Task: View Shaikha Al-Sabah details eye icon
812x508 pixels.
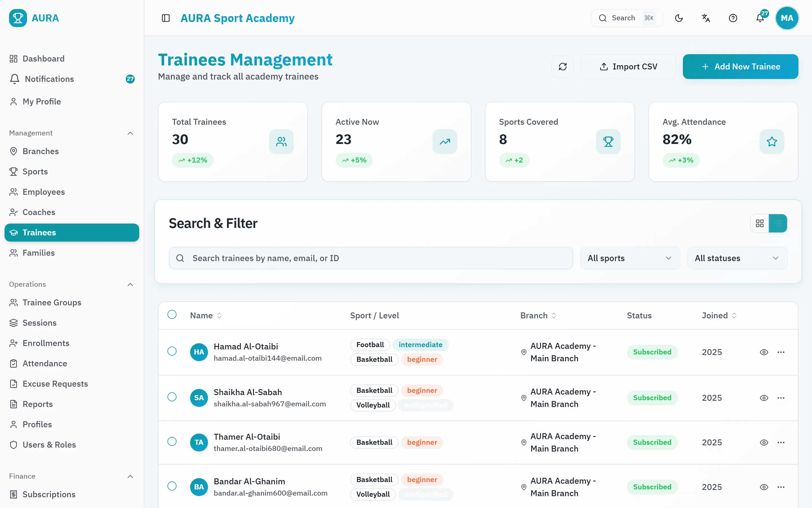Action: pos(764,398)
